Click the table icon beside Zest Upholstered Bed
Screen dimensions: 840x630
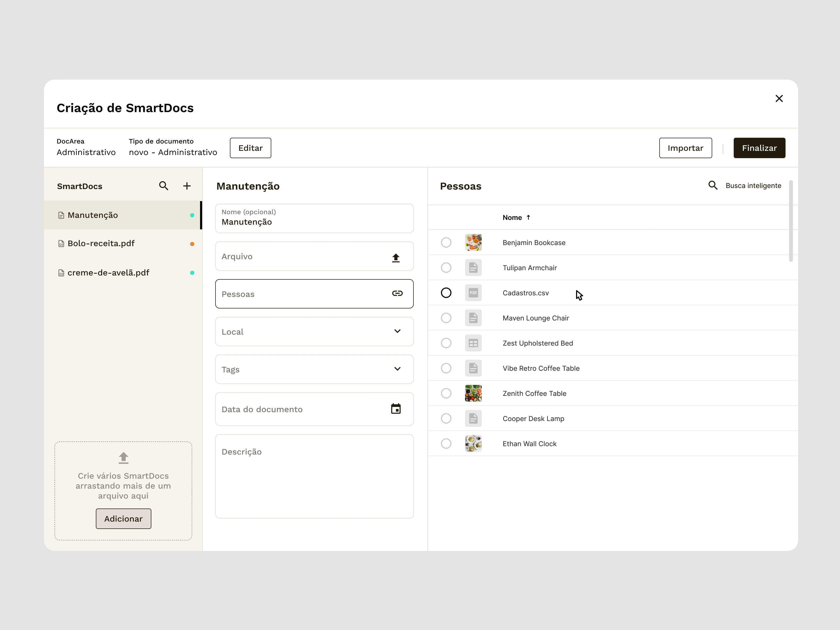click(x=473, y=343)
